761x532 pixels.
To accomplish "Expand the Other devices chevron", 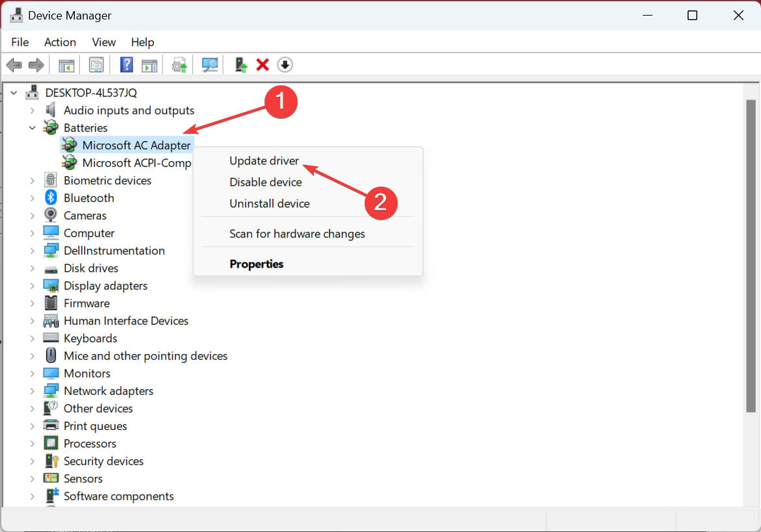I will pyautogui.click(x=32, y=409).
